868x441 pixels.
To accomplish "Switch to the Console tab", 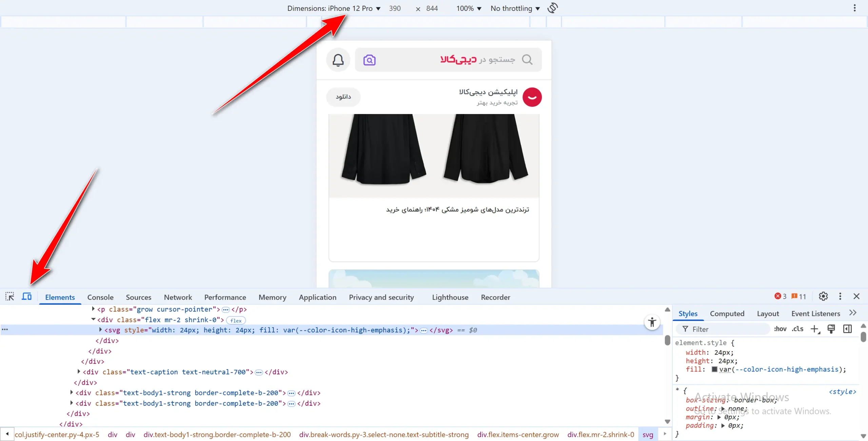I will pos(100,297).
